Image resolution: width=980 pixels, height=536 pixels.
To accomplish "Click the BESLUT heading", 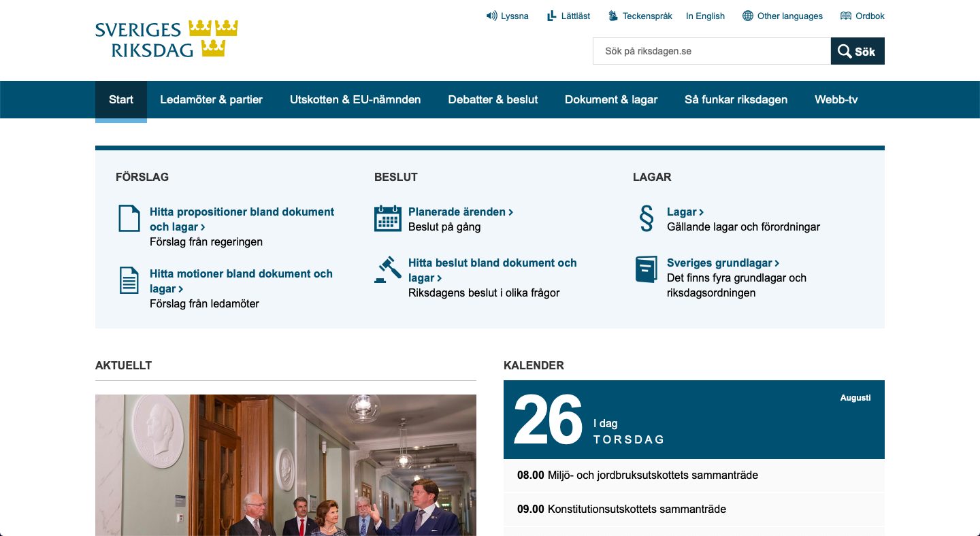I will click(x=396, y=177).
